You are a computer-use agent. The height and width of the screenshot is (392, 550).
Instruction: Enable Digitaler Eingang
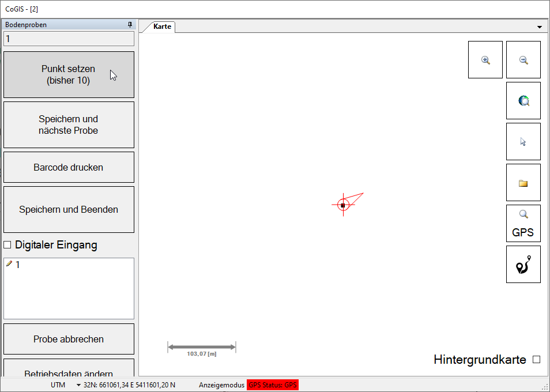[x=7, y=244]
